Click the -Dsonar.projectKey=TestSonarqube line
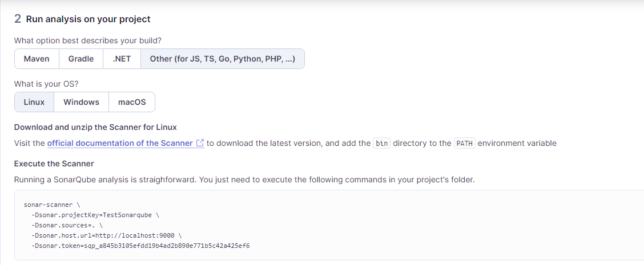Screen dimensions: 644x265 pos(94,214)
